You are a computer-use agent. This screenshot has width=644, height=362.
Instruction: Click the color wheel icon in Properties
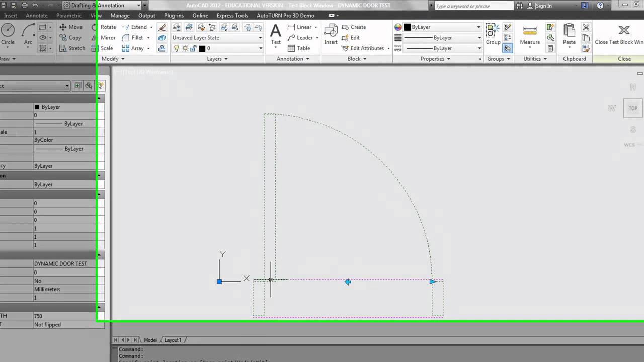398,27
